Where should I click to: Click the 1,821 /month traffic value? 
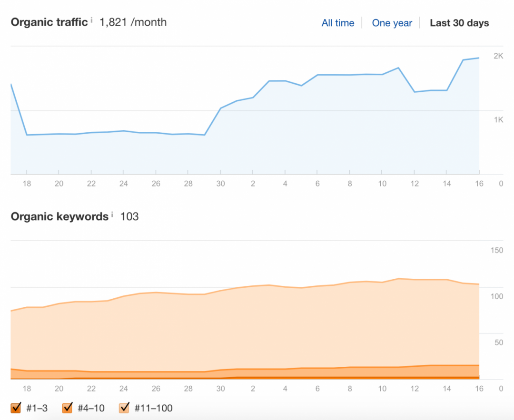click(x=133, y=22)
